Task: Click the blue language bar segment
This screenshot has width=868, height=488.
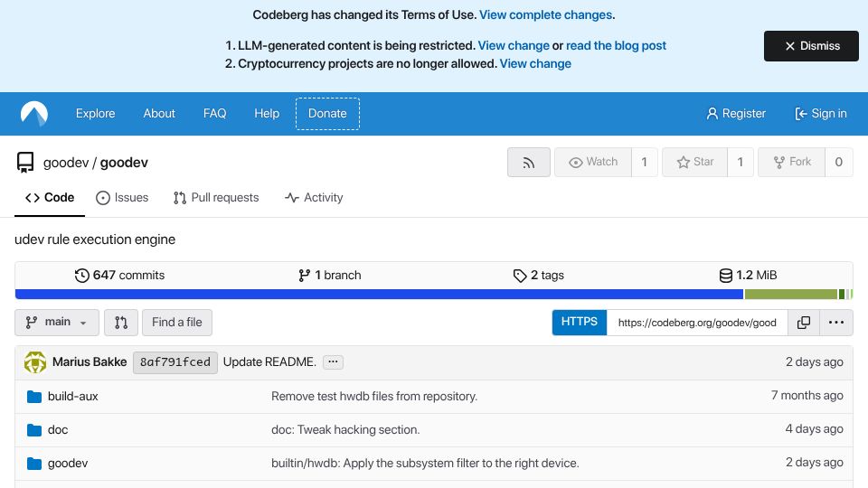Action: click(x=379, y=295)
